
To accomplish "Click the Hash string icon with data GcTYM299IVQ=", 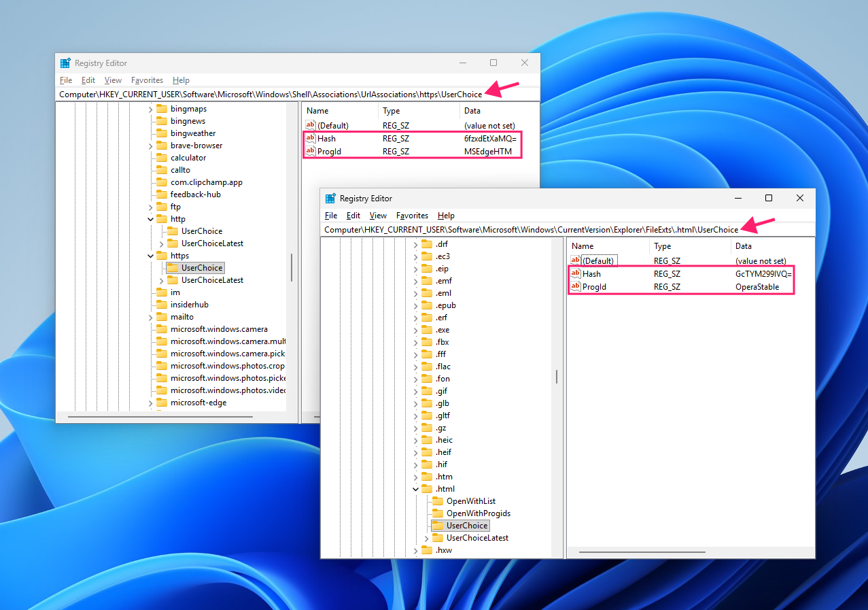I will coord(576,274).
